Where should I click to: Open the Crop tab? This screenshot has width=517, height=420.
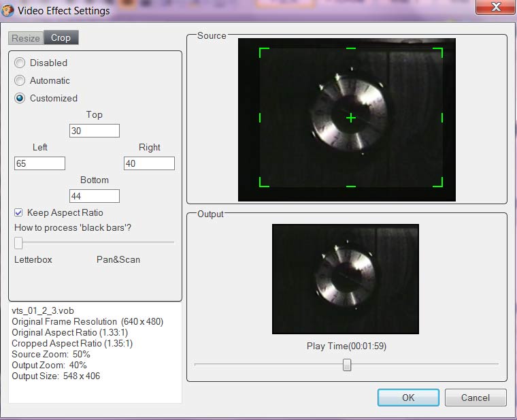(61, 37)
